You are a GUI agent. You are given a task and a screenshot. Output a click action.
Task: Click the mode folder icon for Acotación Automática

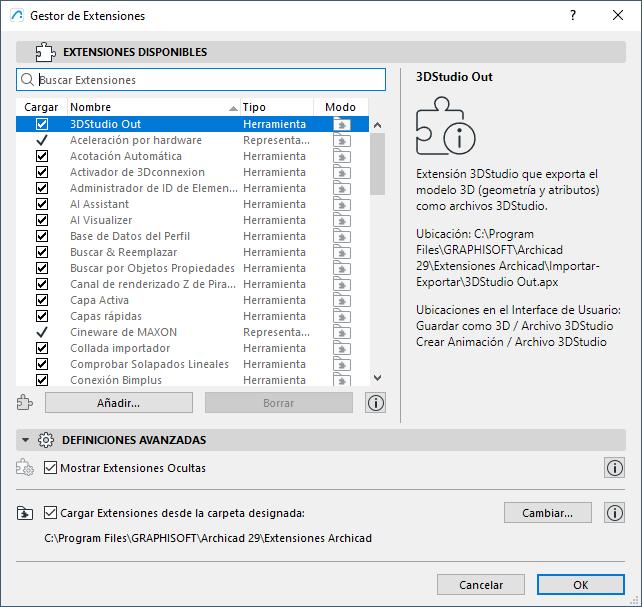[342, 156]
